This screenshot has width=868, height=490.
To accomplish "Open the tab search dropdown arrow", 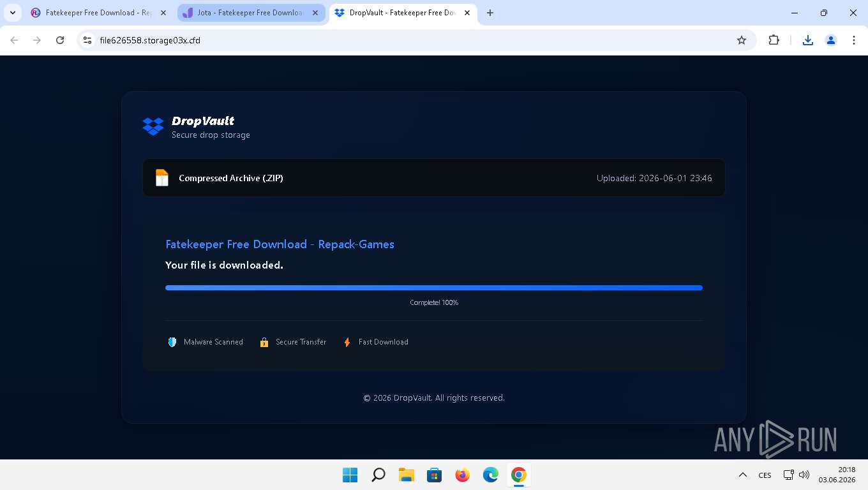I will (x=13, y=13).
